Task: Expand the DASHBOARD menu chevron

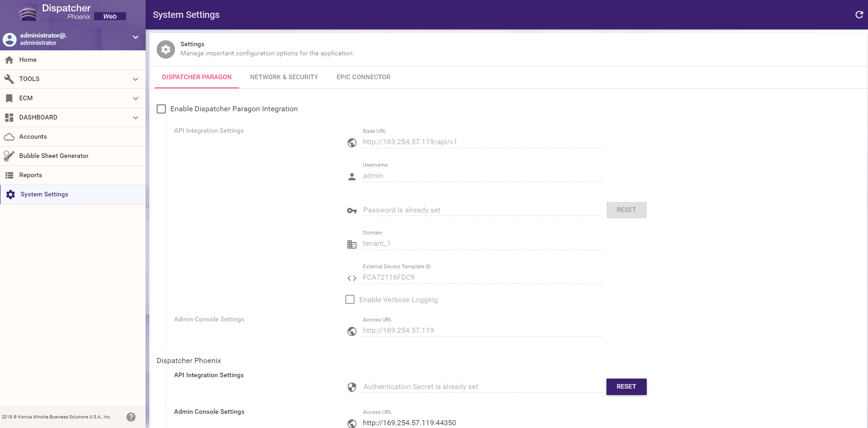Action: [136, 118]
